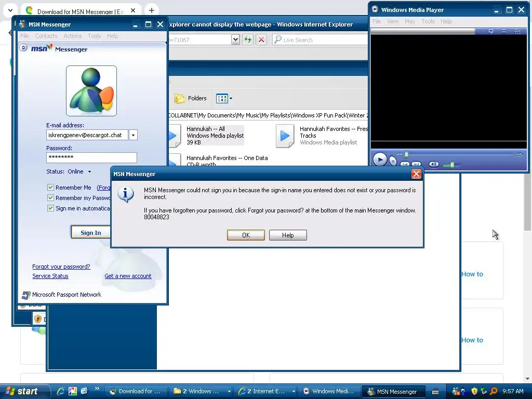The image size is (532, 399).
Task: Click the Live Search box in Internet Explorer
Action: (320, 39)
